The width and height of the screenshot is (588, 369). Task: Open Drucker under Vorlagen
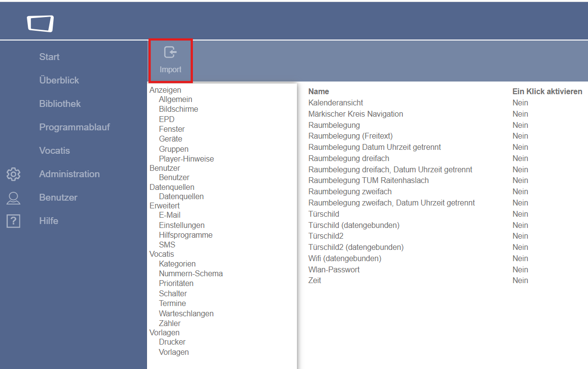pyautogui.click(x=172, y=342)
